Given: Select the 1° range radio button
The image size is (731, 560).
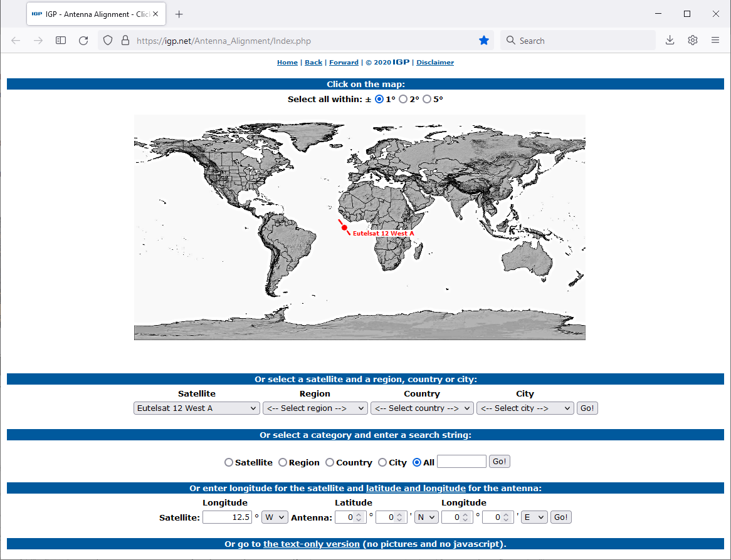Looking at the screenshot, I should coord(379,99).
